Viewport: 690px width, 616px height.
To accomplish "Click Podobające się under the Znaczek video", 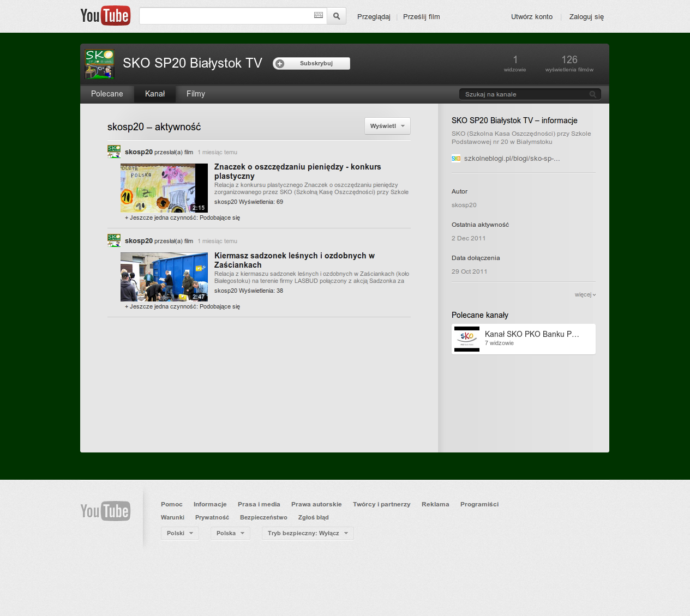I will [x=220, y=218].
